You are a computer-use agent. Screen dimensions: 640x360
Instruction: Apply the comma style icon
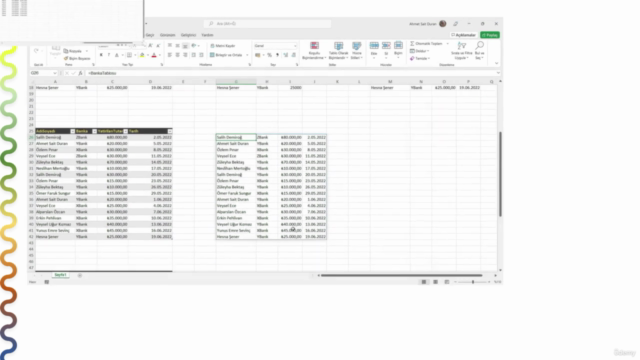coord(277,55)
